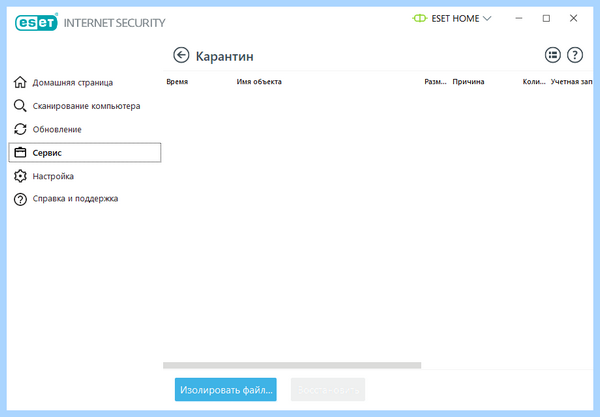Screen dimensions: 600x417
Task: Click the horizontal scrollbar thumb
Action: pyautogui.click(x=292, y=365)
